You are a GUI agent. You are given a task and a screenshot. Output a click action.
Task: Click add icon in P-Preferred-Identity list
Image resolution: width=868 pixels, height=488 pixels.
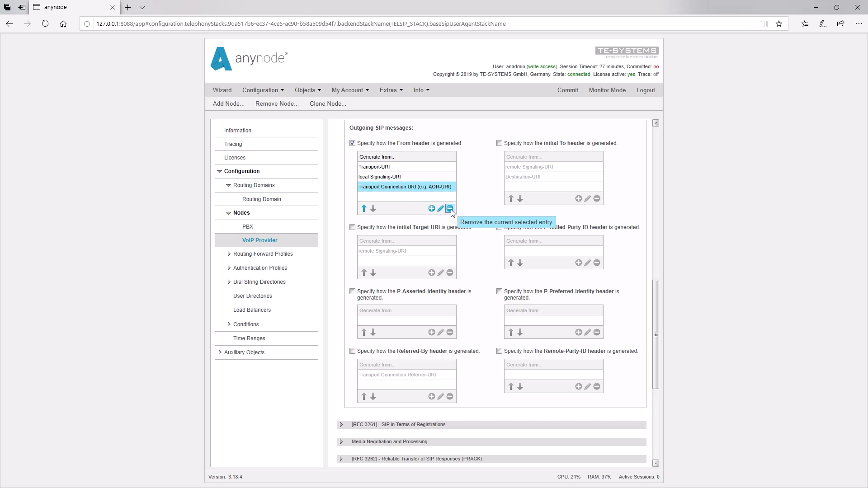579,332
